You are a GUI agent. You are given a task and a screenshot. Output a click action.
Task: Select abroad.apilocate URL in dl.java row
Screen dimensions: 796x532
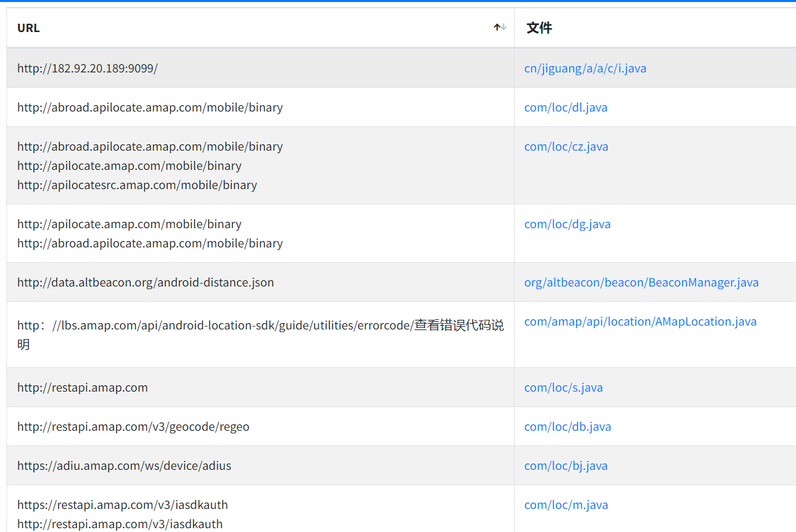150,107
